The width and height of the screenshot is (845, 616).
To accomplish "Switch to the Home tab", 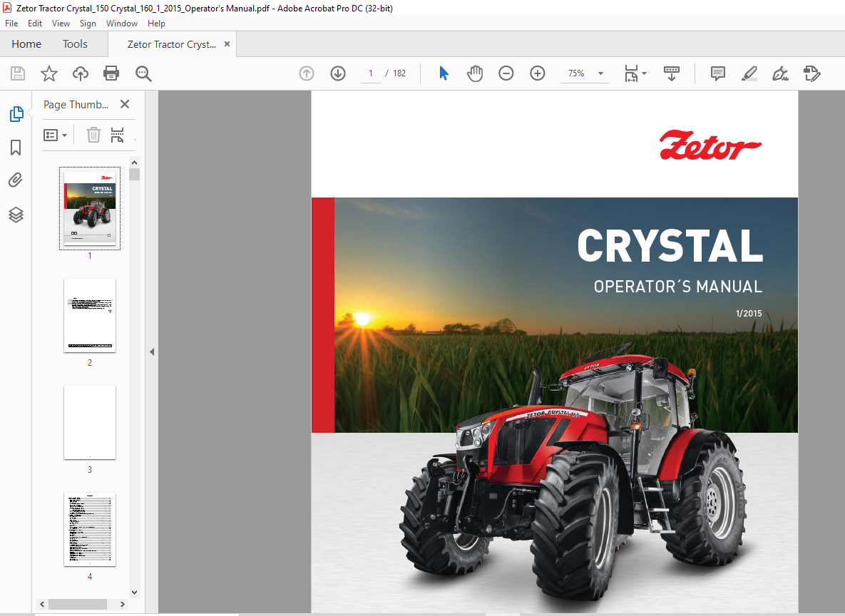I will [26, 44].
